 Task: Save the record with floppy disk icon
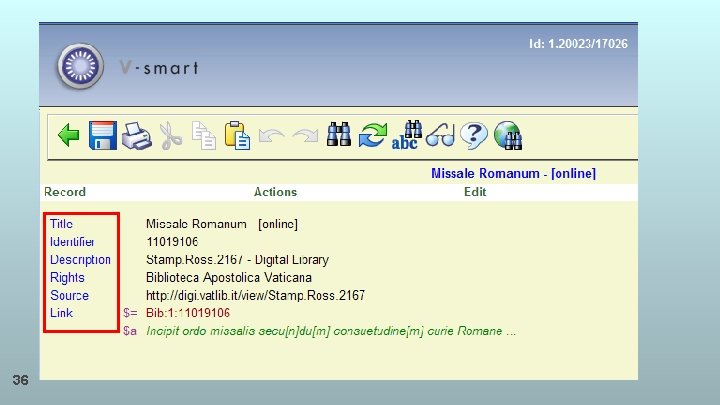(x=103, y=135)
